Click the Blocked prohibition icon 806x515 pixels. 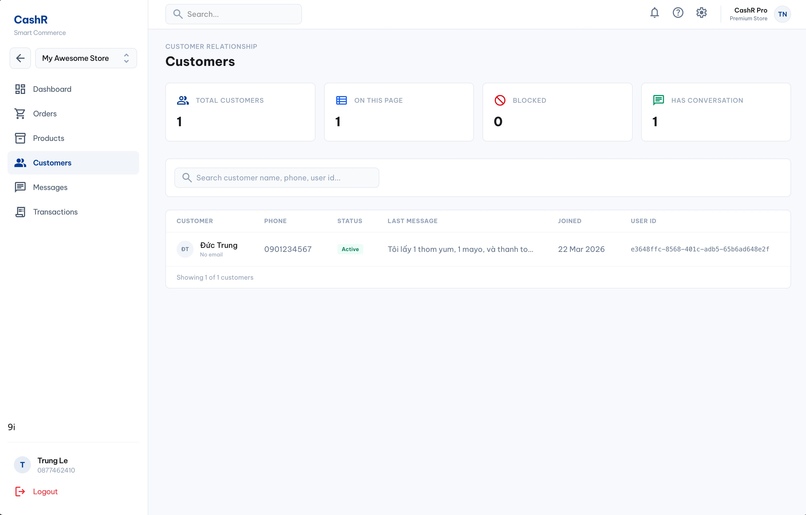point(500,100)
